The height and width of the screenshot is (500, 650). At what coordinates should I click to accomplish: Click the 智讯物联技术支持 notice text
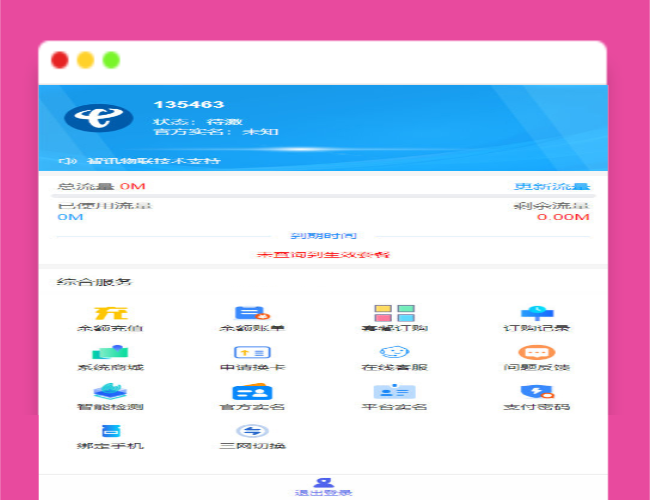coord(154,161)
